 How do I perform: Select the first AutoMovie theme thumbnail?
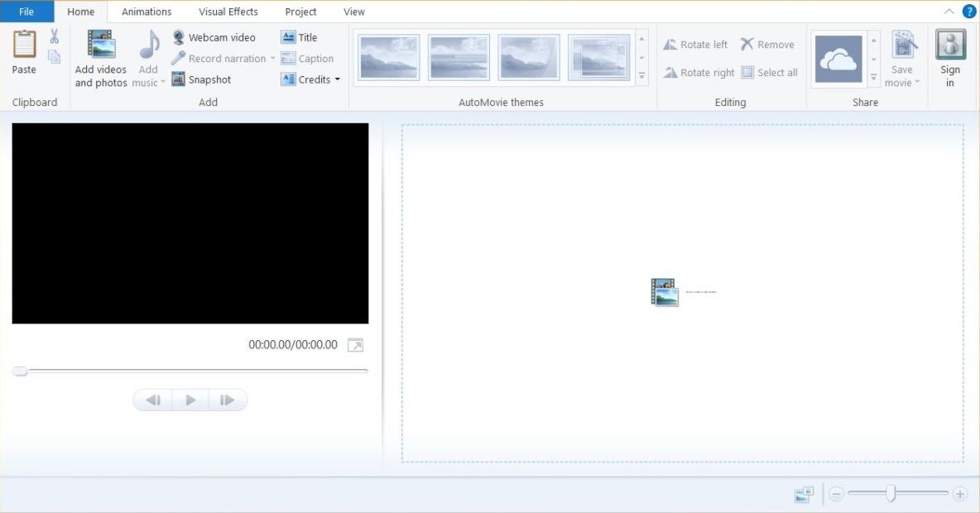(x=389, y=57)
